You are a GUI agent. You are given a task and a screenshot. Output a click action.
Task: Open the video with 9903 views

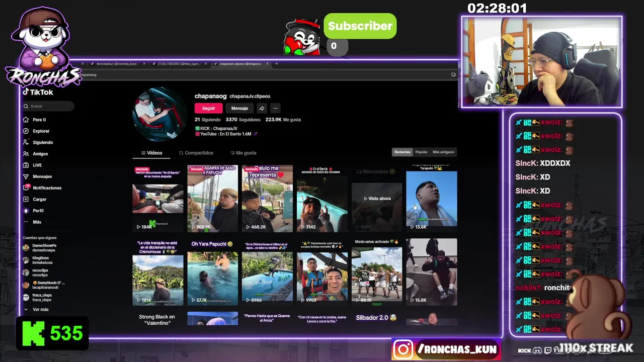(x=322, y=272)
